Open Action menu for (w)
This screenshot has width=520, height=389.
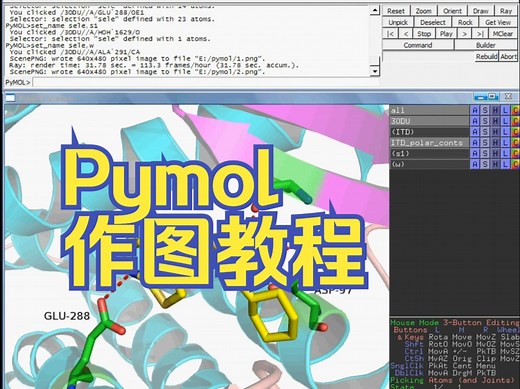(475, 164)
